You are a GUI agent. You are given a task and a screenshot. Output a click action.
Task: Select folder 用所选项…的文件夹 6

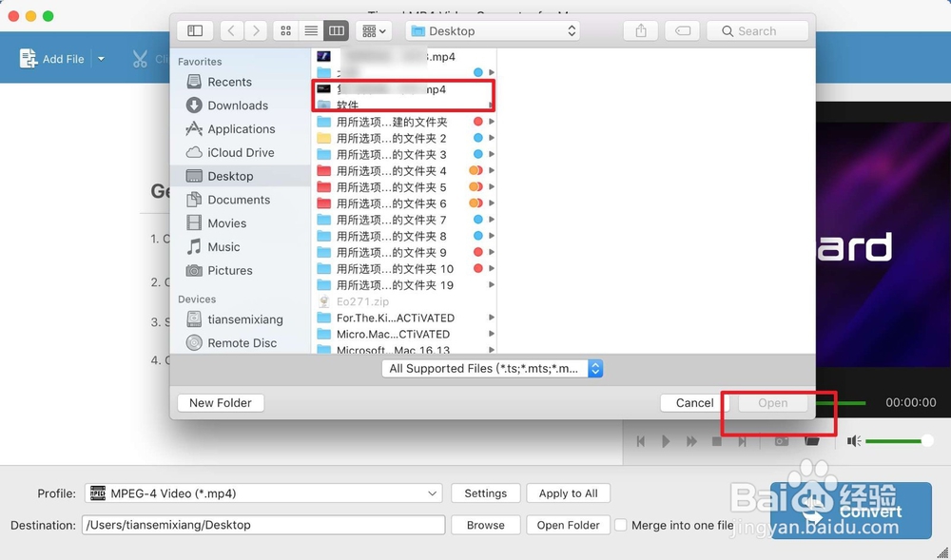pos(404,203)
